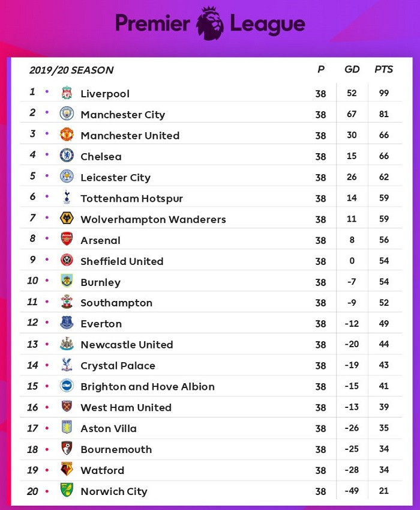The width and height of the screenshot is (420, 510).
Task: Click the Norwich City canary crest
Action: coord(67,490)
